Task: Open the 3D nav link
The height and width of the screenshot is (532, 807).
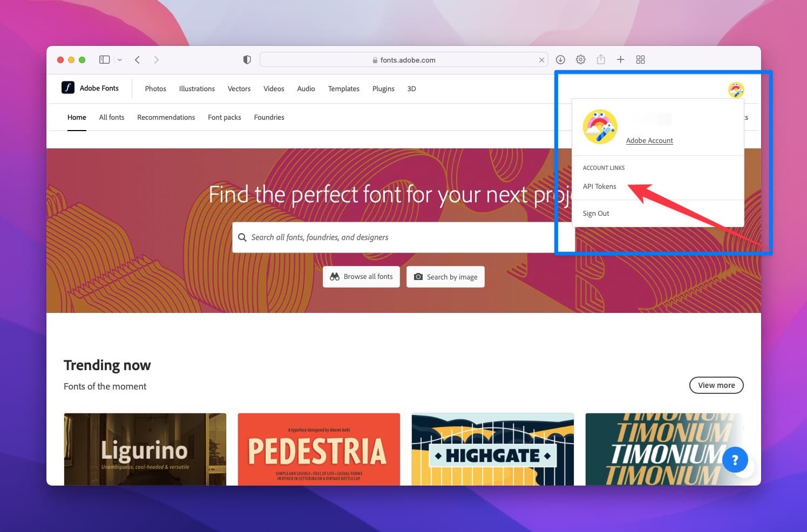Action: (411, 88)
